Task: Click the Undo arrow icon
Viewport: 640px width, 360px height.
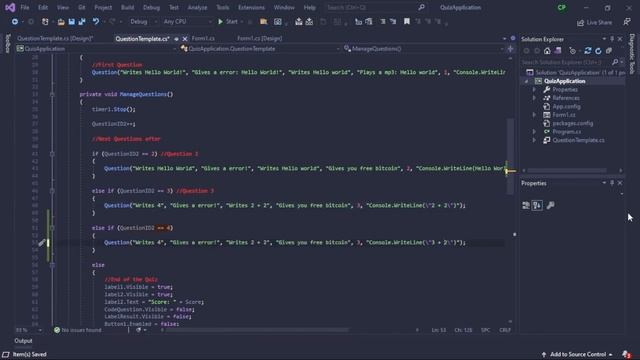Action: pos(96,22)
